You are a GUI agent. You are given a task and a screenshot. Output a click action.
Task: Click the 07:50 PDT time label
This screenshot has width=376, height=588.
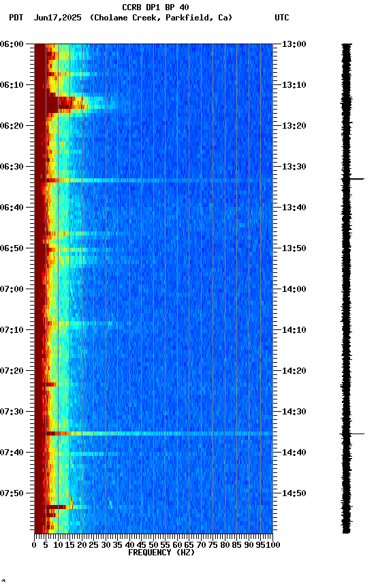(x=12, y=493)
